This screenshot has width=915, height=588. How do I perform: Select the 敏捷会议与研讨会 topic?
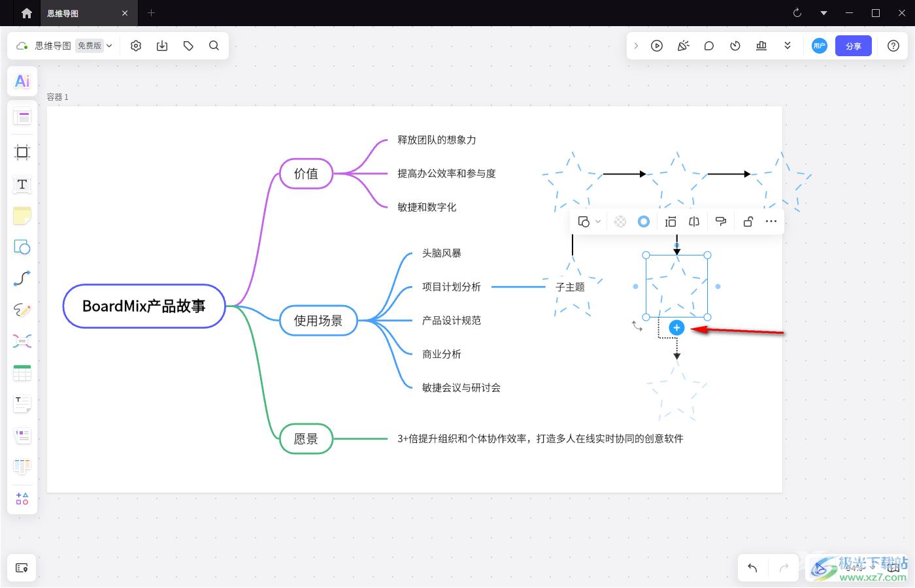tap(461, 387)
